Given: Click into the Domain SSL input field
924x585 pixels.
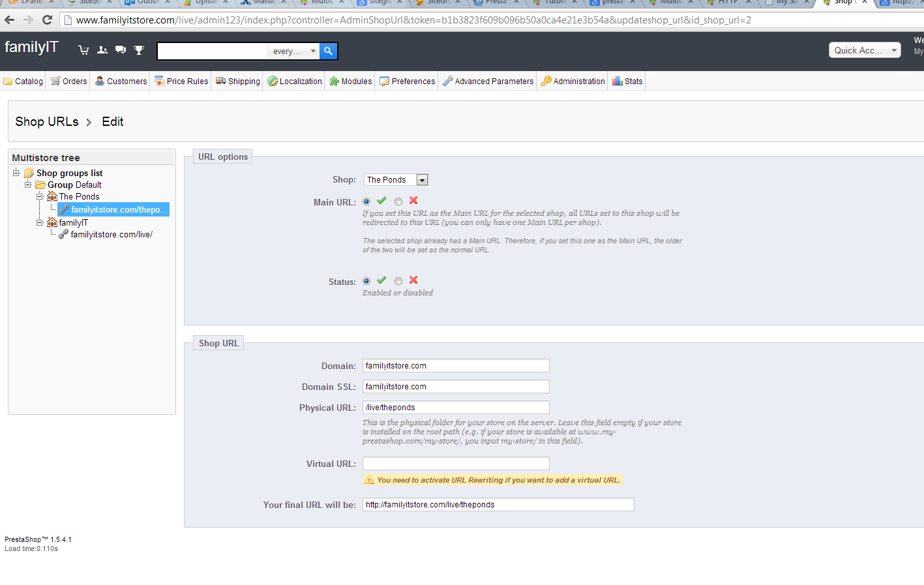Looking at the screenshot, I should click(456, 387).
